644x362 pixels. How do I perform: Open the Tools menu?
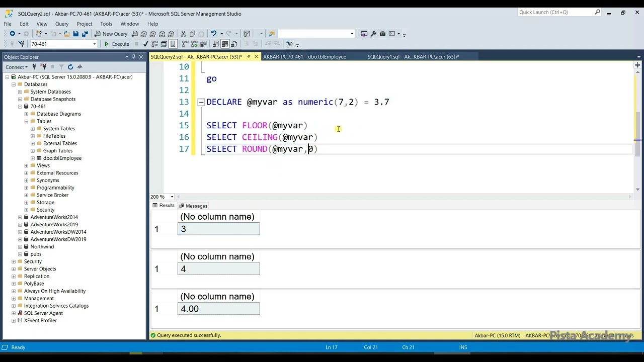pos(106,24)
